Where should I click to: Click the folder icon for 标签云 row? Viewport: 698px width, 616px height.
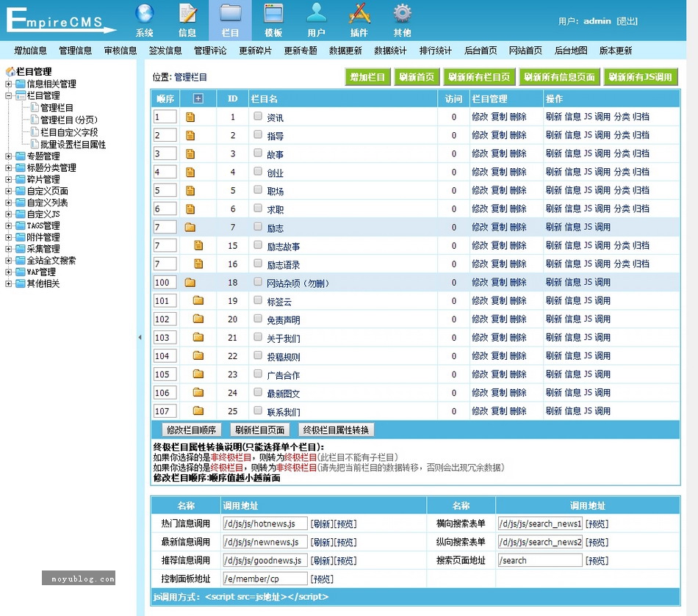tap(198, 301)
